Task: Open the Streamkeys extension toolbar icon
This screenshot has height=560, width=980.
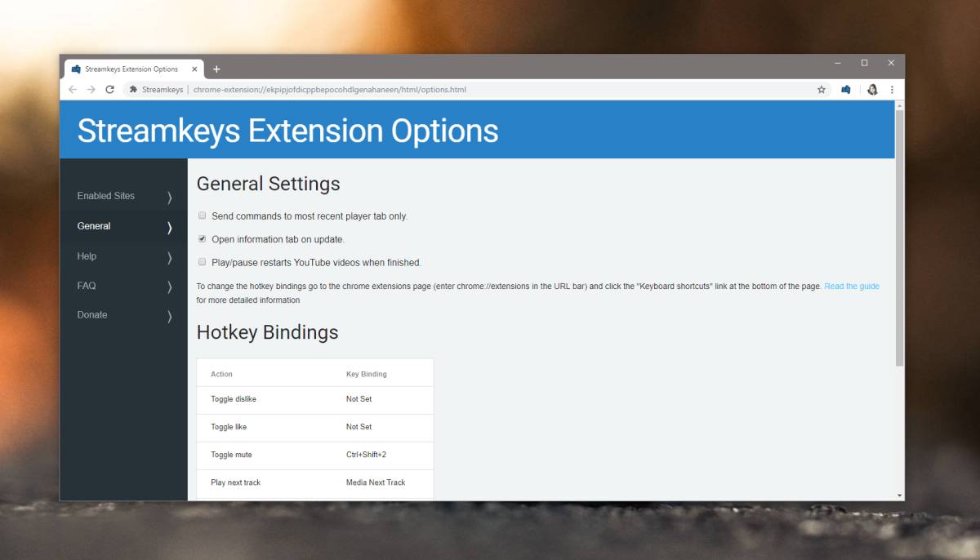Action: 846,90
